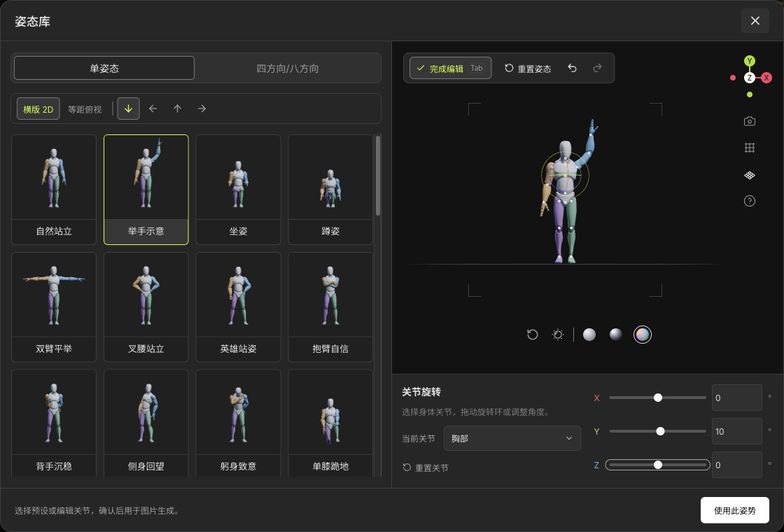This screenshot has height=532, width=784.
Task: Select the 抱臂自信 pose thumbnail
Action: pos(330,307)
